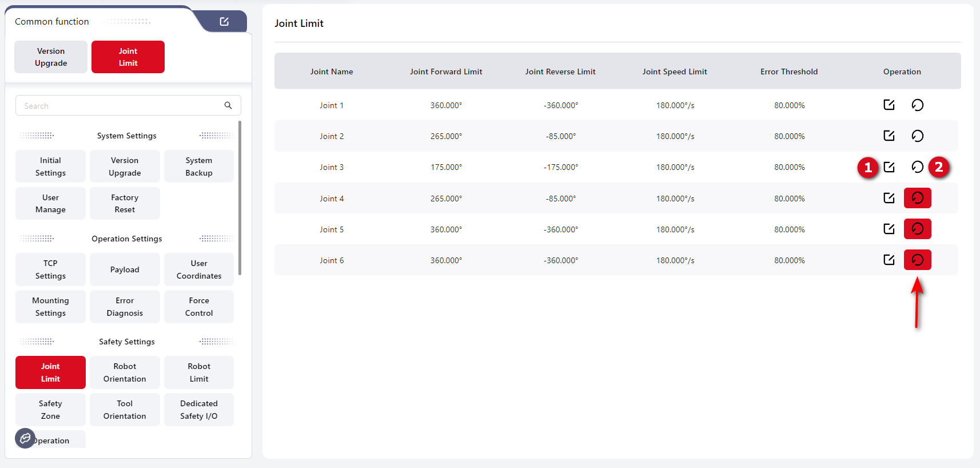The width and height of the screenshot is (980, 468).
Task: Open Force Control settings
Action: (x=199, y=307)
